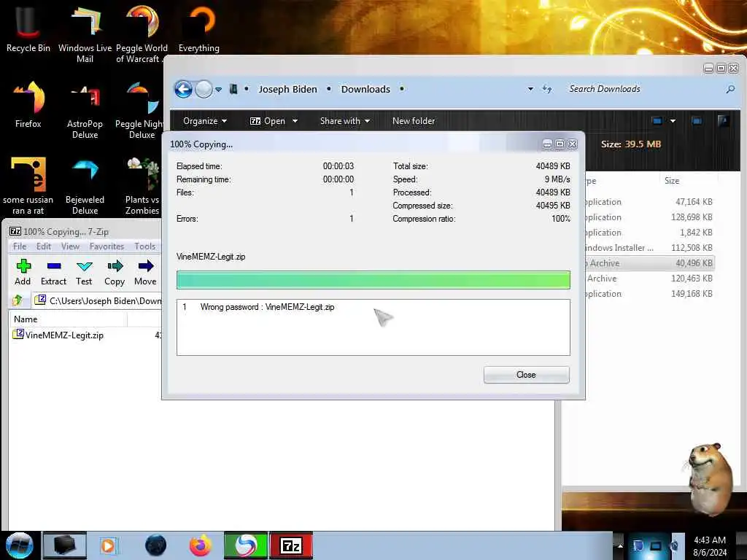Image resolution: width=747 pixels, height=560 pixels.
Task: Click the Search Downloads field
Action: [x=643, y=89]
